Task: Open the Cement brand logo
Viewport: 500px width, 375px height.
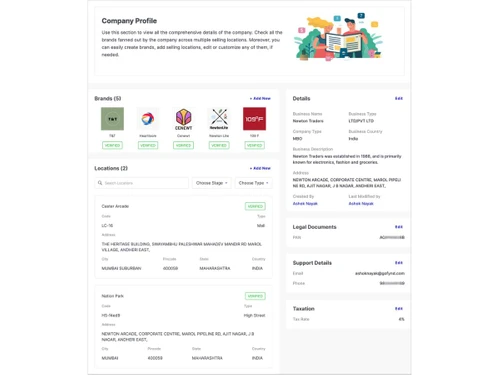Action: (x=183, y=119)
